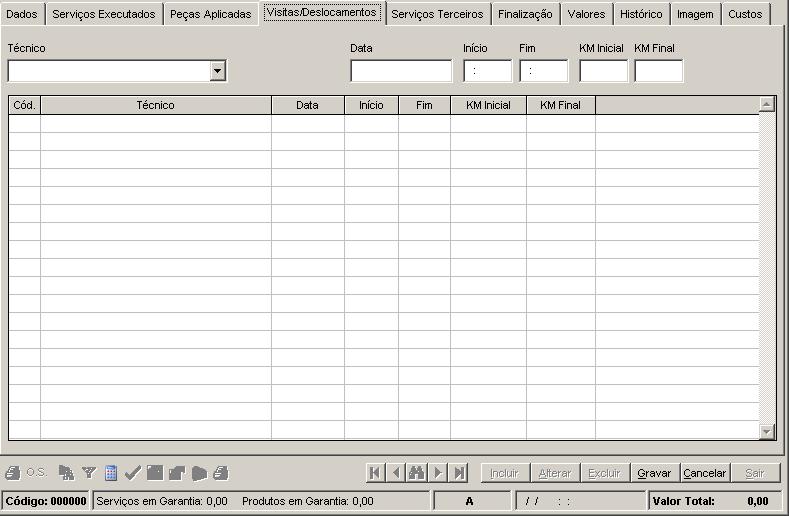This screenshot has width=789, height=516.
Task: Click the Data column header
Action: 308,105
